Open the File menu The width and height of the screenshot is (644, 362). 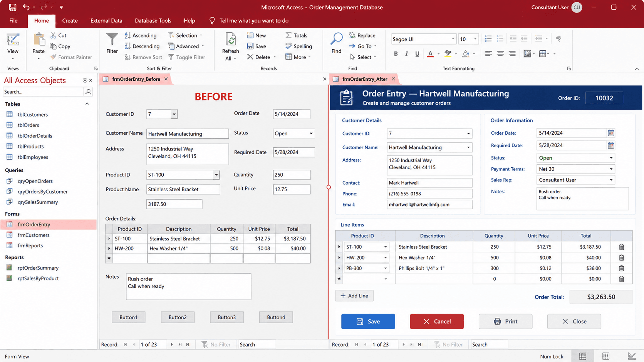[x=13, y=20]
